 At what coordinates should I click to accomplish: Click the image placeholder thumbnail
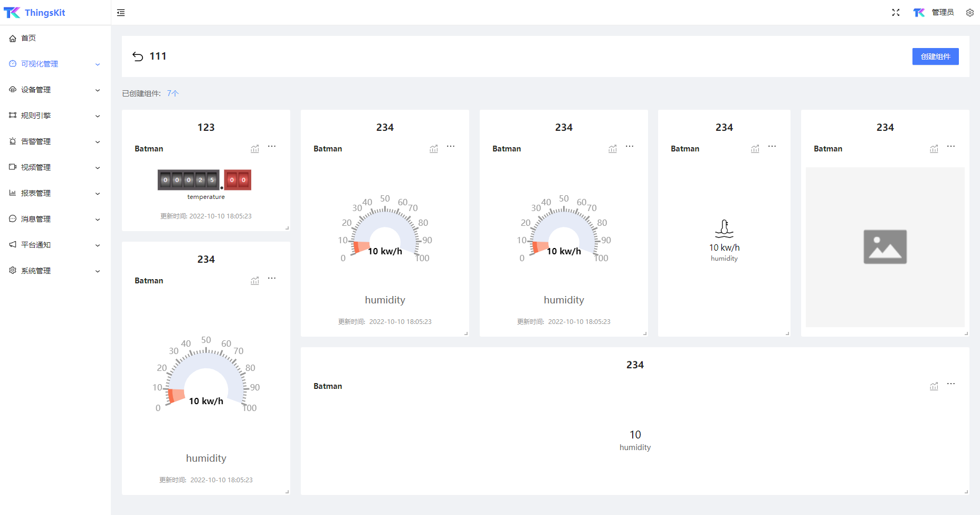coord(885,246)
